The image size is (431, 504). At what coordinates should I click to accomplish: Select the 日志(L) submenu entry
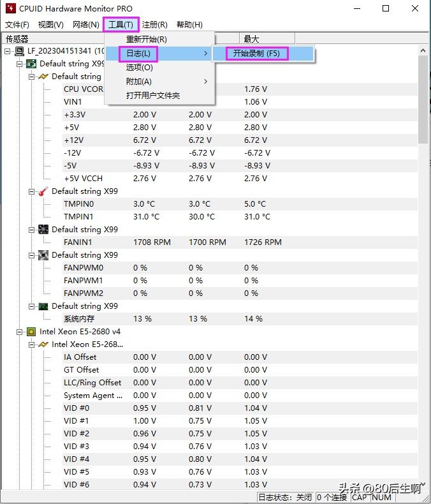[159, 54]
